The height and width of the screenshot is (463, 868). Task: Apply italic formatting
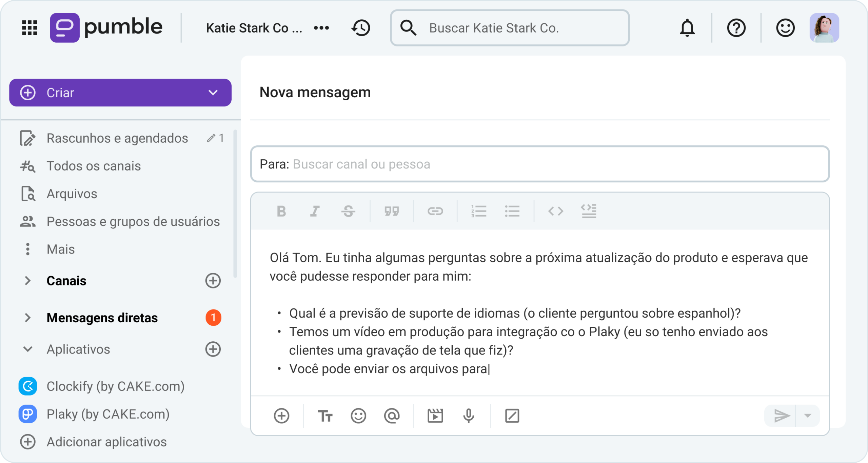click(x=315, y=211)
